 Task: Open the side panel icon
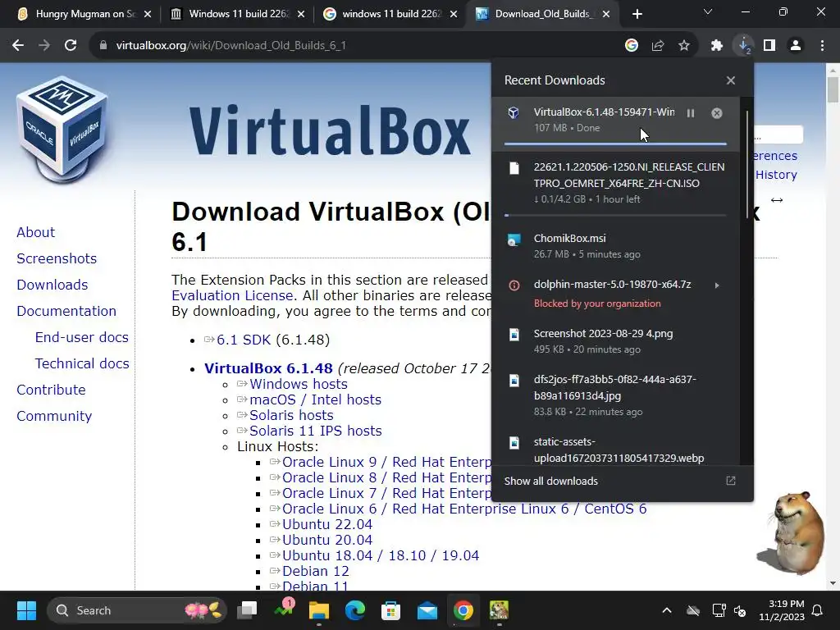click(x=769, y=46)
